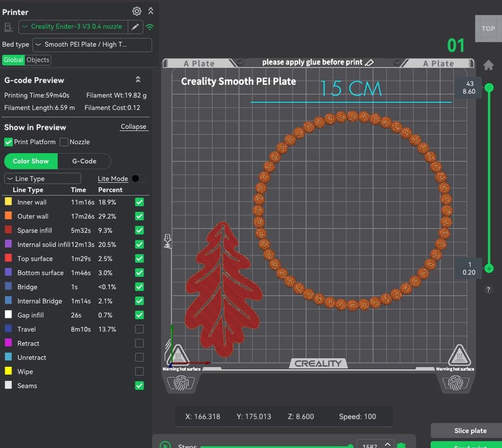The height and width of the screenshot is (448, 502).
Task: Enable Retract display checkbox
Action: coord(139,343)
